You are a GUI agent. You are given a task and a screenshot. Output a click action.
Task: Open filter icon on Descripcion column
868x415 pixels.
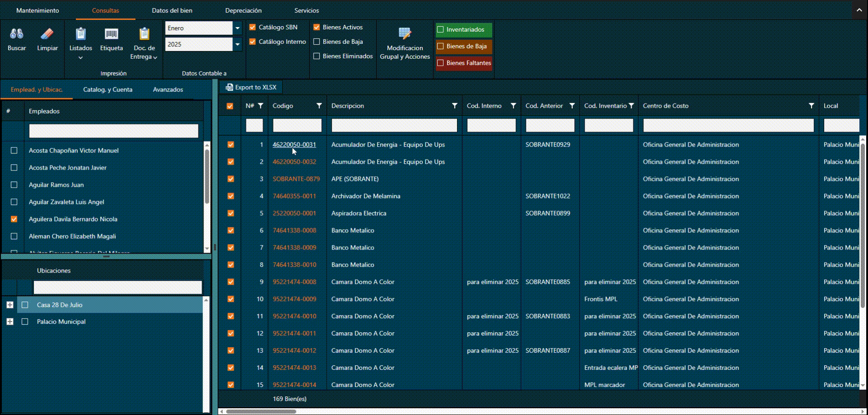[x=455, y=106]
